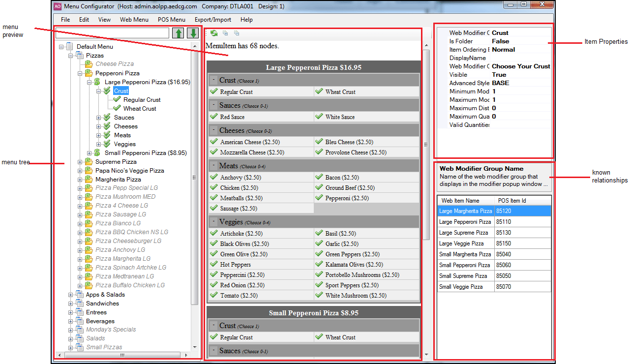Click the Default Menu document icon
Screen dimensions: 630x364
69,47
